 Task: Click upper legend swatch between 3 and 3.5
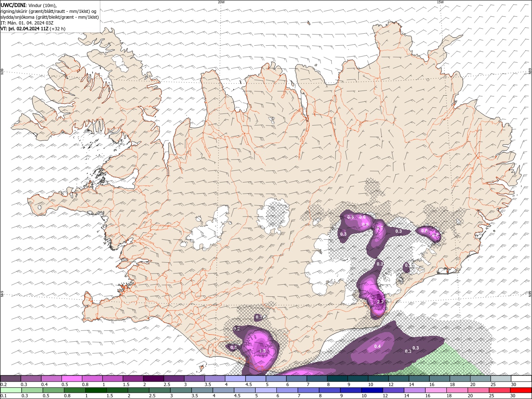[195, 379]
